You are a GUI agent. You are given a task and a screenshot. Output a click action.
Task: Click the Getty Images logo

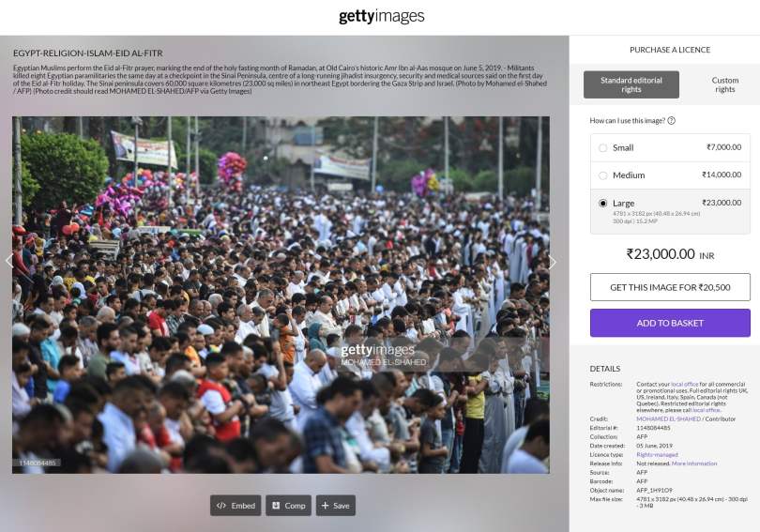click(382, 17)
